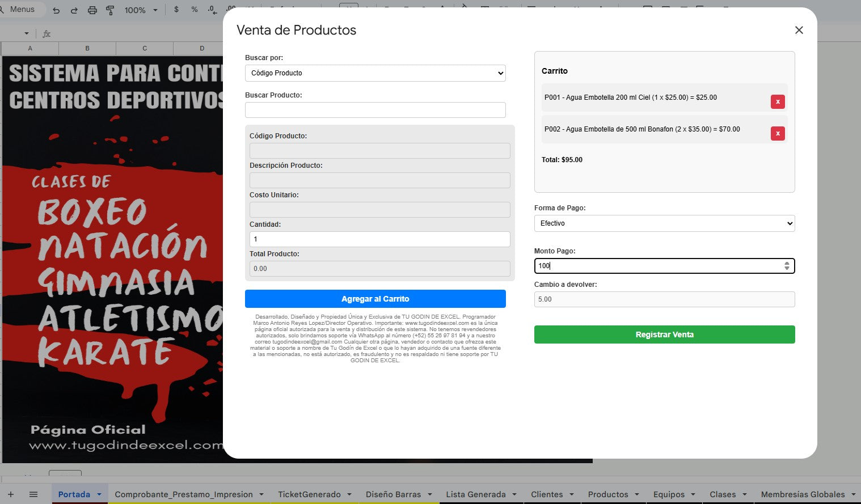Remove P001 Agua Ciel from the cart
The height and width of the screenshot is (504, 861).
point(778,101)
